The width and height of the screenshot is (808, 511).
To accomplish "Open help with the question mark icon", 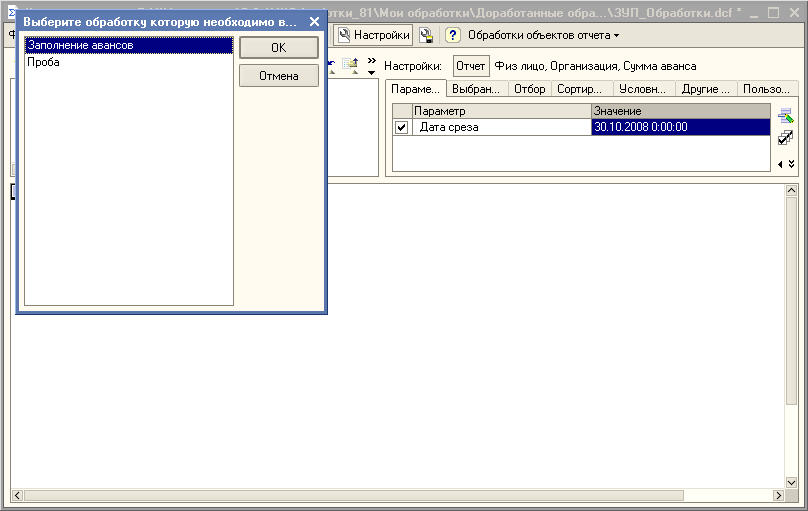I will coord(452,35).
